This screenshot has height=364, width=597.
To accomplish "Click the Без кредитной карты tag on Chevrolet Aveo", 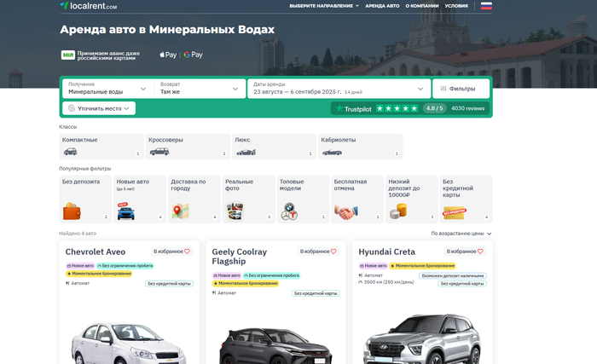I will click(169, 284).
